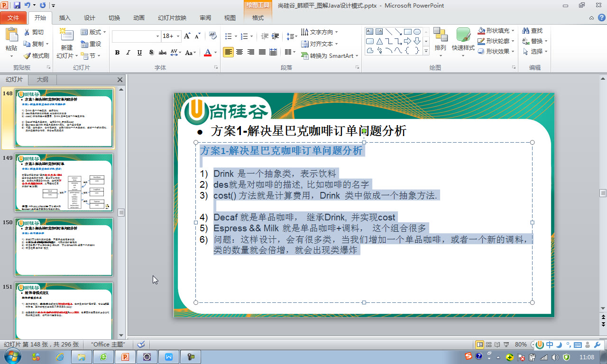Screen dimensions: 607x364
Task: Select the rectangle shape in gallery
Action: coord(407,32)
